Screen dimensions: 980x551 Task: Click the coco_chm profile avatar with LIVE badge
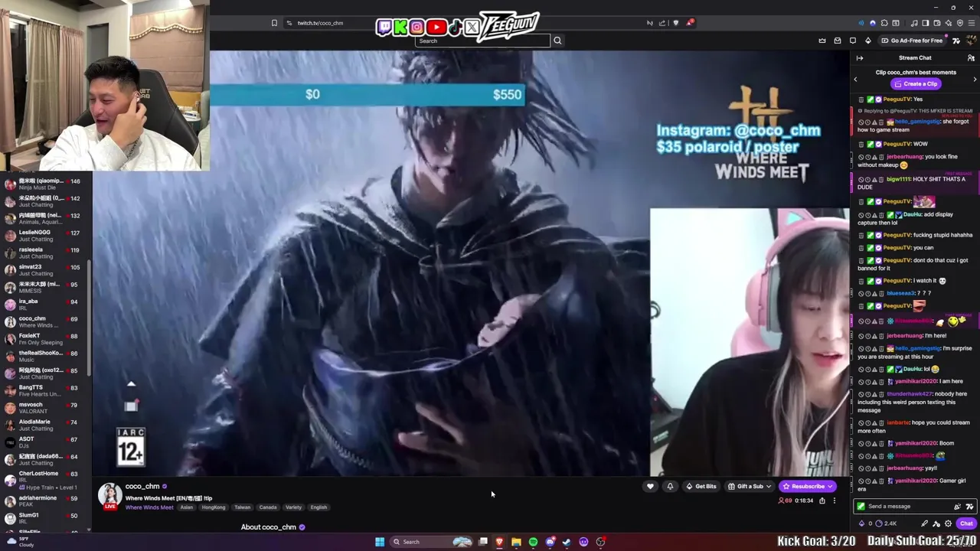tap(110, 496)
